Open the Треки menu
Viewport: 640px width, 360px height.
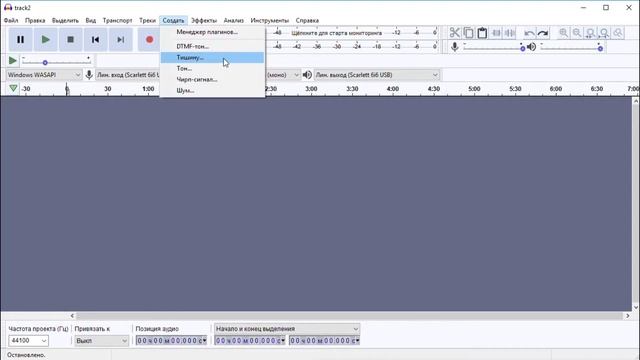(147, 20)
